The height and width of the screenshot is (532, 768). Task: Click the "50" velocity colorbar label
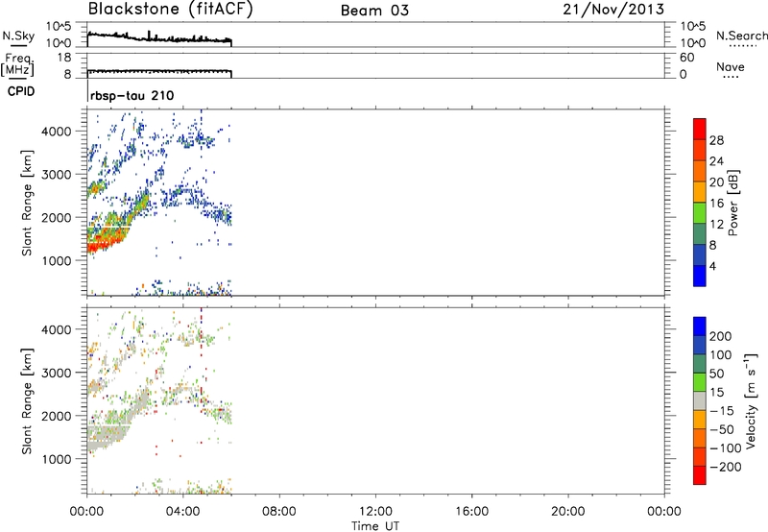[x=716, y=374]
